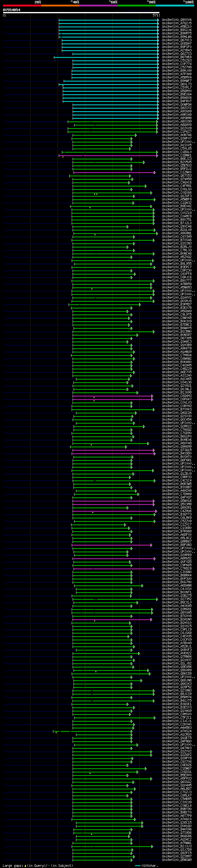Open hit UniRef100_C0QX66
Viewport: 197px width, 868px height.
[177, 193]
